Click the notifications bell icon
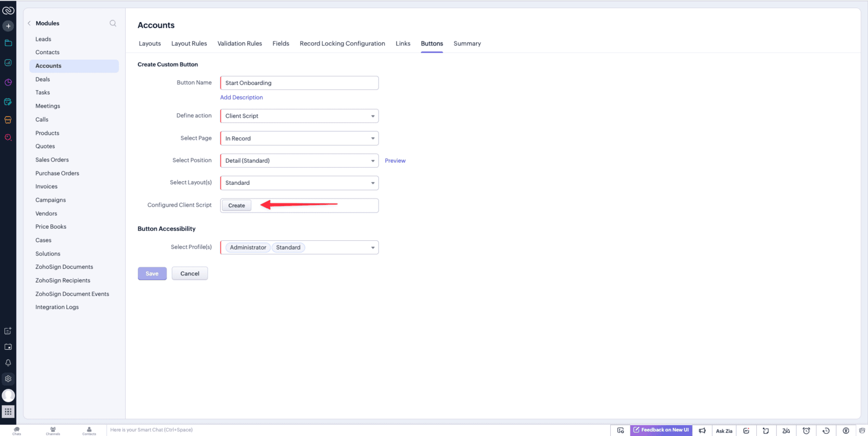 (8, 363)
